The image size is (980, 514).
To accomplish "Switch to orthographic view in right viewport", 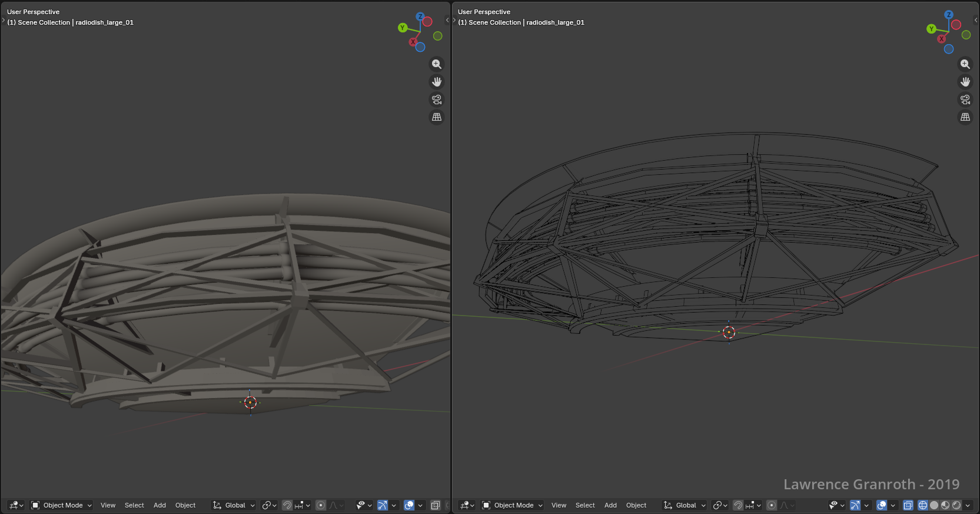I will (x=965, y=117).
